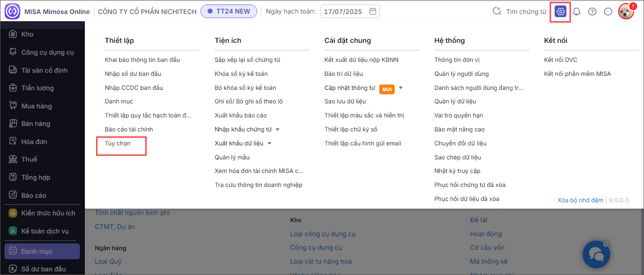
Task: Open Nhật ký truy cập
Action: [458, 171]
